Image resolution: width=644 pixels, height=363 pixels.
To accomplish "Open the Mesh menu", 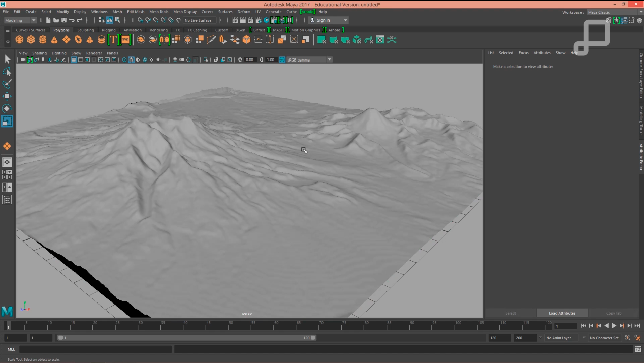I will [117, 12].
